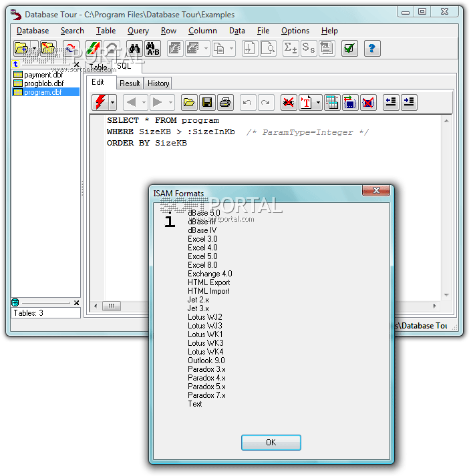Open the Row menu

tap(168, 31)
